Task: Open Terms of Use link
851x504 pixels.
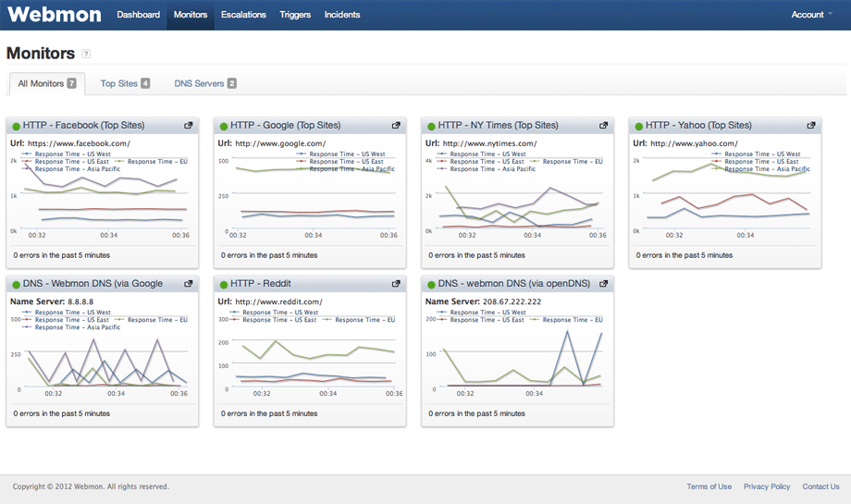Action: click(x=709, y=486)
